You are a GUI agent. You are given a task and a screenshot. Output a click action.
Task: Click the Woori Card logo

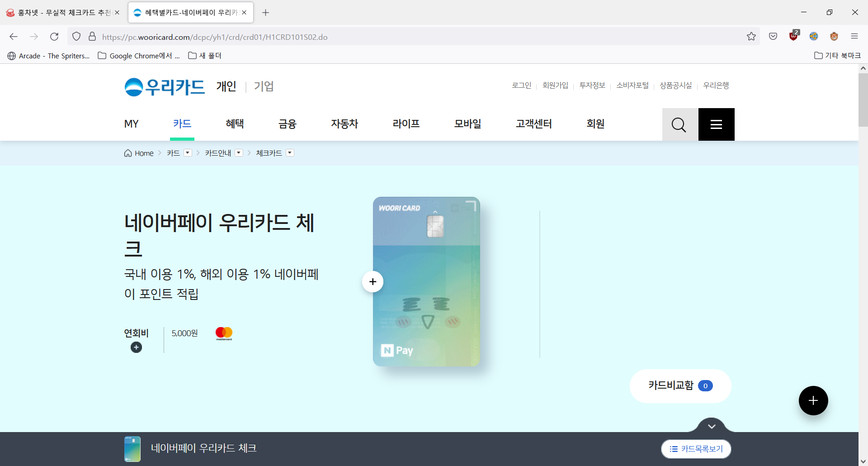click(x=165, y=87)
